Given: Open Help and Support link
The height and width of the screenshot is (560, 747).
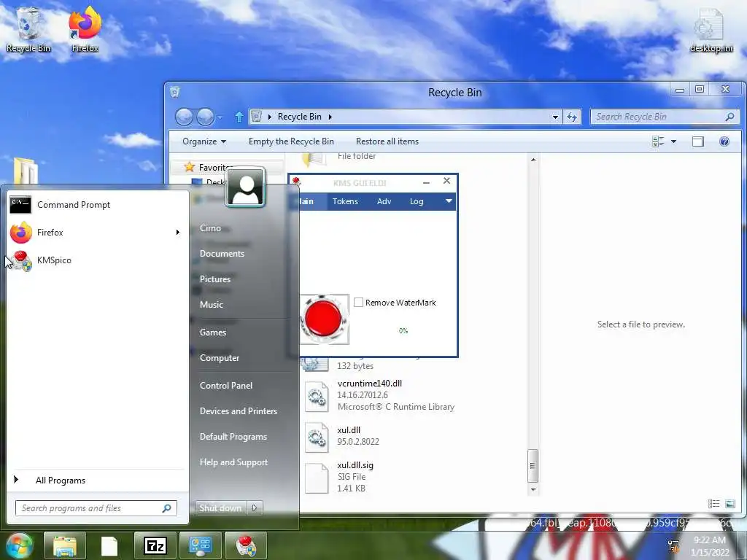Looking at the screenshot, I should point(234,462).
